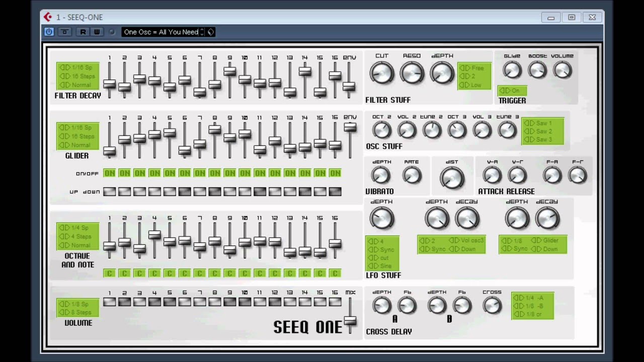Click the Boost knob

(537, 69)
